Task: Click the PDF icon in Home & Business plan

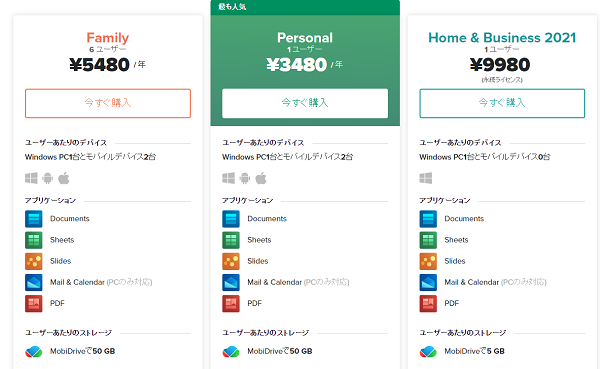Action: point(428,304)
